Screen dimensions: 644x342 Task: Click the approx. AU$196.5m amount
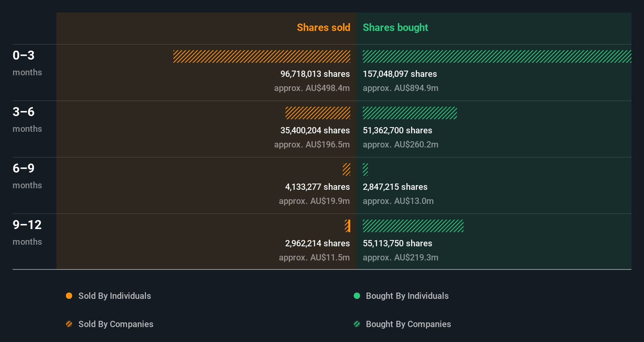(x=312, y=144)
